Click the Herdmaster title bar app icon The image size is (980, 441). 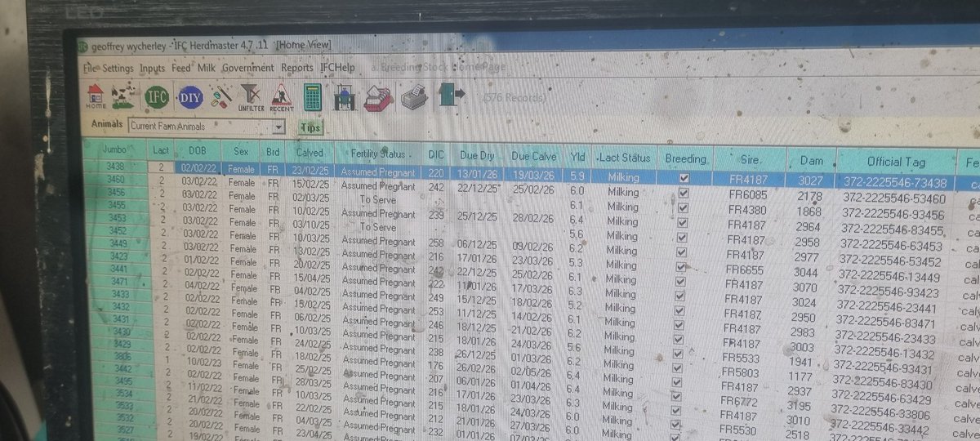coord(82,45)
